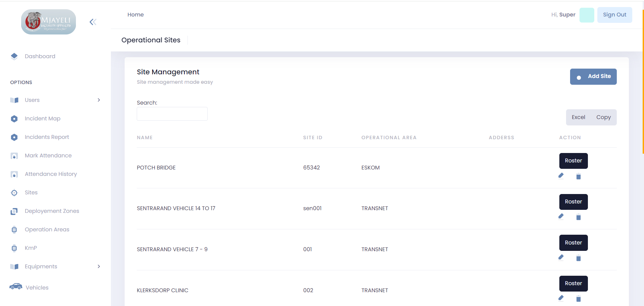Sort the table by Site ID column header
Viewport: 644px width, 306px height.
point(312,138)
